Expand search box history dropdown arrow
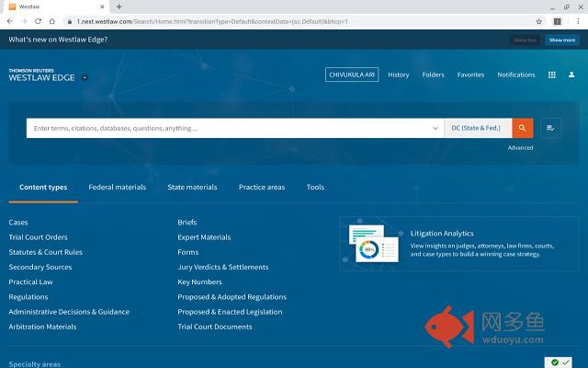The image size is (588, 368). 435,129
